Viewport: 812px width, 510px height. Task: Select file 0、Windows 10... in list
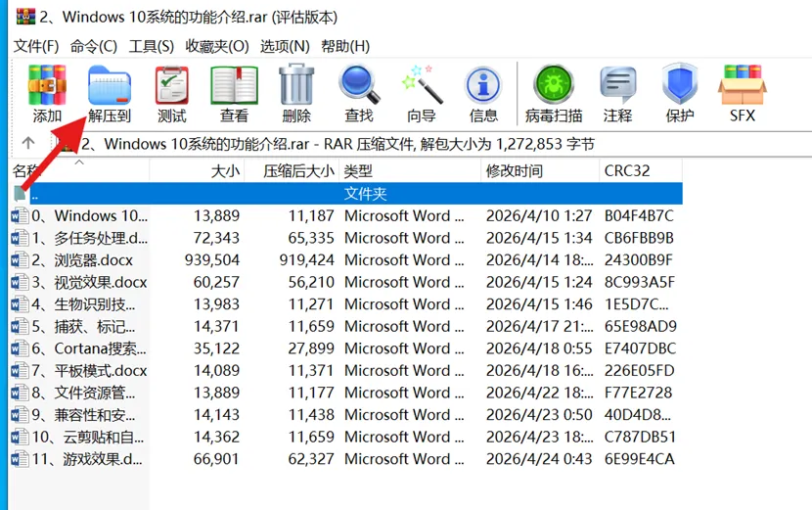[346, 215]
